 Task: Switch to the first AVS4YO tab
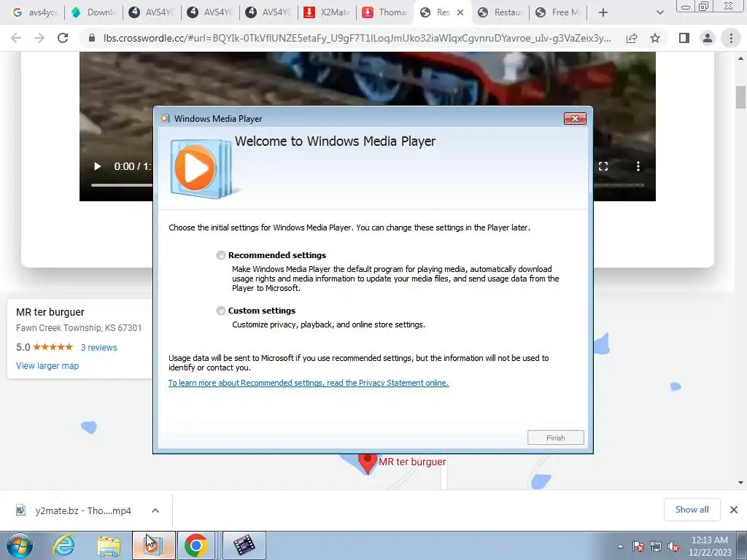(x=152, y=12)
